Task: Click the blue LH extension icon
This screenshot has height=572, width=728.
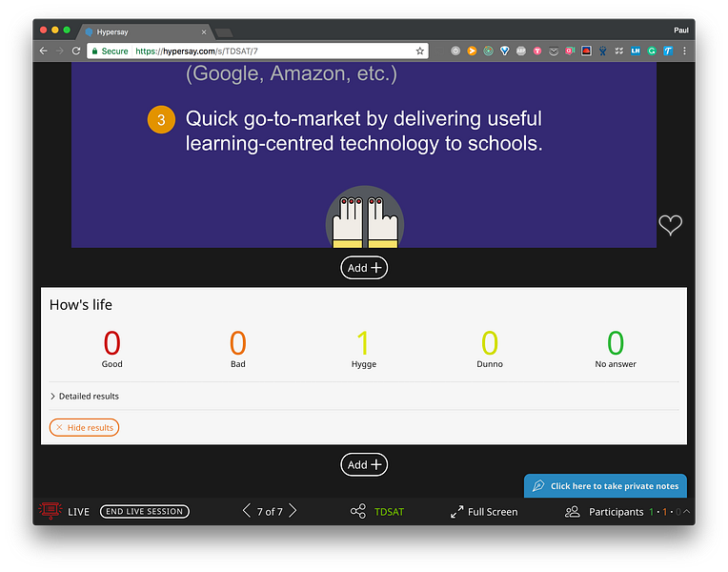Action: click(636, 51)
